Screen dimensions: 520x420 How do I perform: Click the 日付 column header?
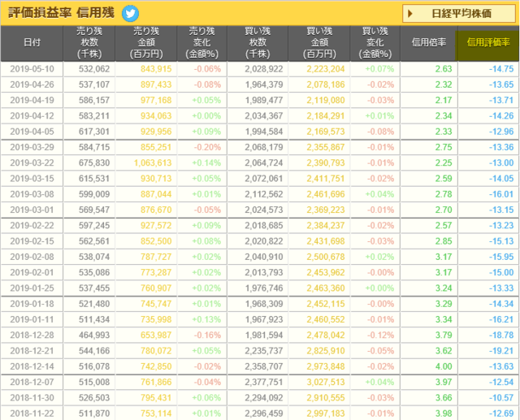pos(32,41)
